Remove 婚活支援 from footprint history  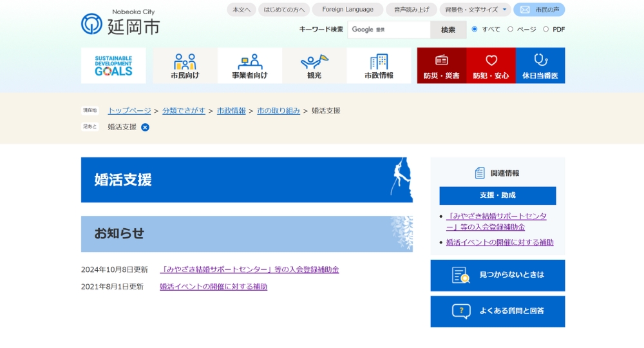[x=145, y=128]
